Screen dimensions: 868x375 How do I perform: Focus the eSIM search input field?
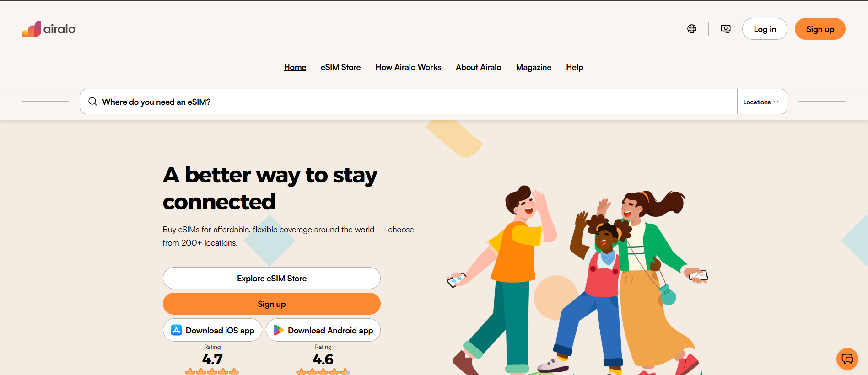pyautogui.click(x=408, y=102)
